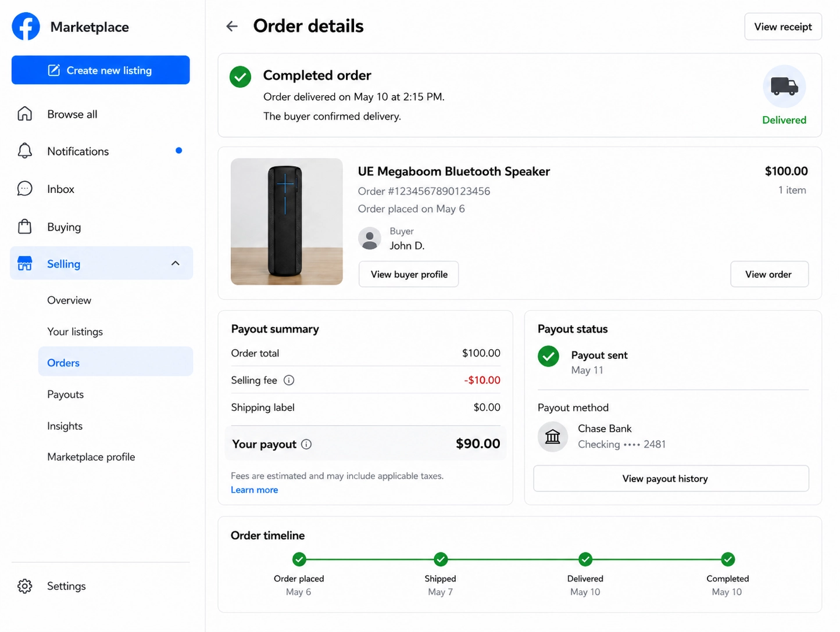Viewport: 840px width, 632px height.
Task: Click the Selling storefront icon
Action: [x=24, y=264]
